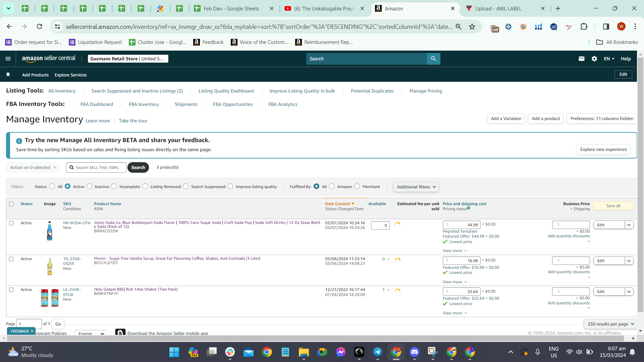Sort by the Date Created column header
644x362 pixels.
pyautogui.click(x=339, y=204)
